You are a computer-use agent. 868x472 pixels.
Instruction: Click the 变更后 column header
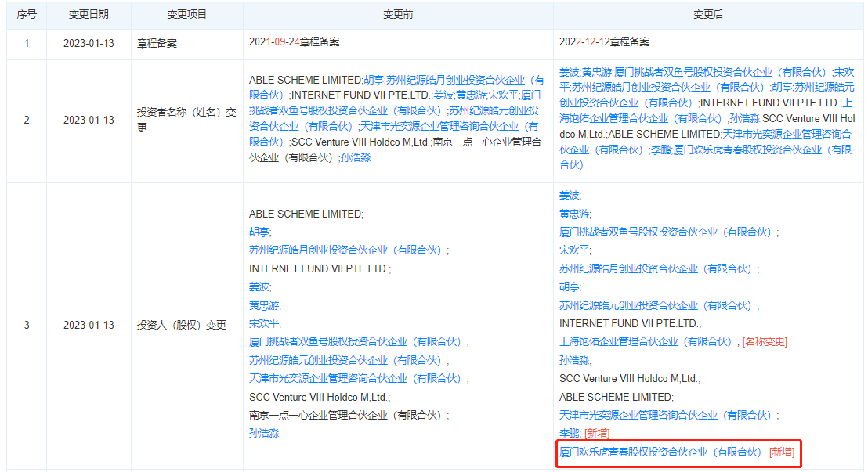coord(708,14)
